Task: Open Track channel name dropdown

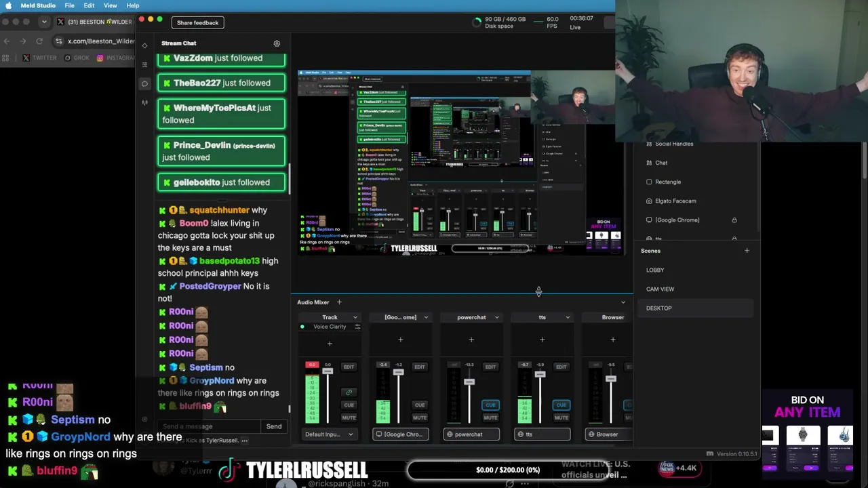Action: [355, 317]
